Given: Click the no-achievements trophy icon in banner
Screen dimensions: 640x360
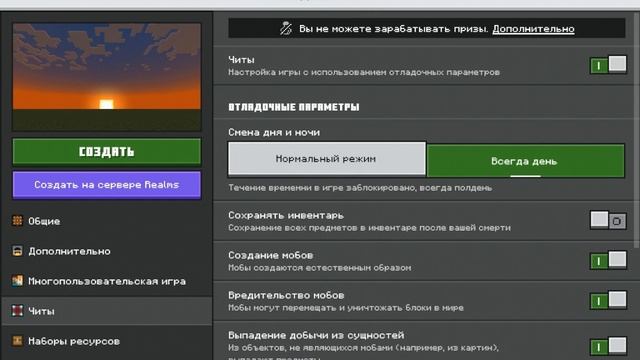Looking at the screenshot, I should pyautogui.click(x=286, y=29).
